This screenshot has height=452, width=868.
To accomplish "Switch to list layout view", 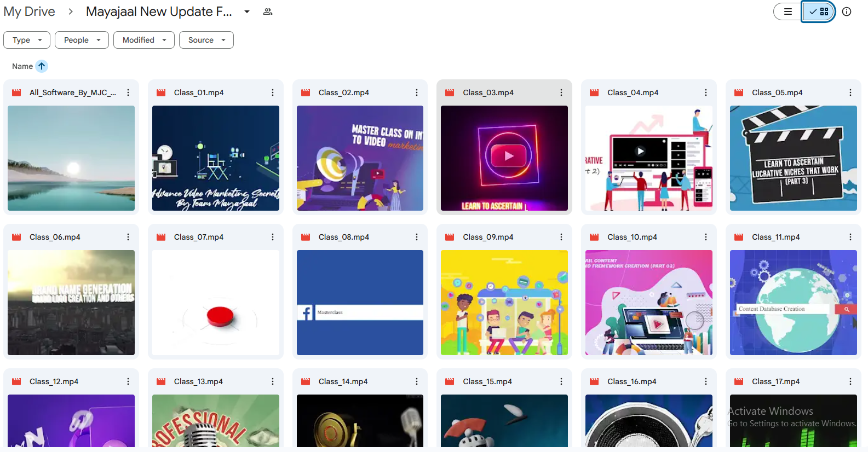I will (788, 11).
